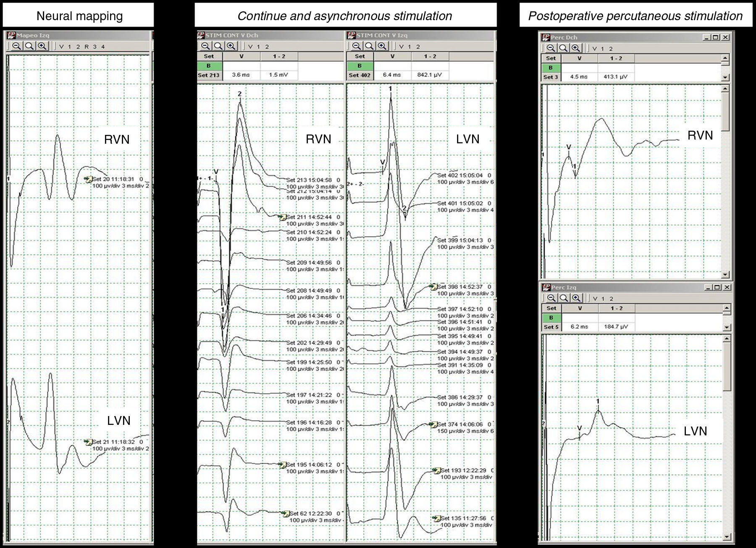Zoom out in the Mapeo Izq window
756x548 pixels.
pyautogui.click(x=16, y=46)
